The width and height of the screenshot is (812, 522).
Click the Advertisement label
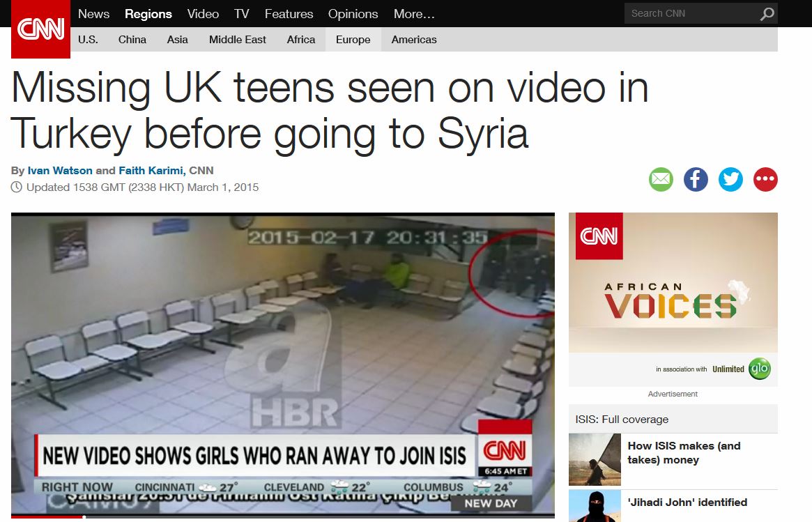pos(673,394)
